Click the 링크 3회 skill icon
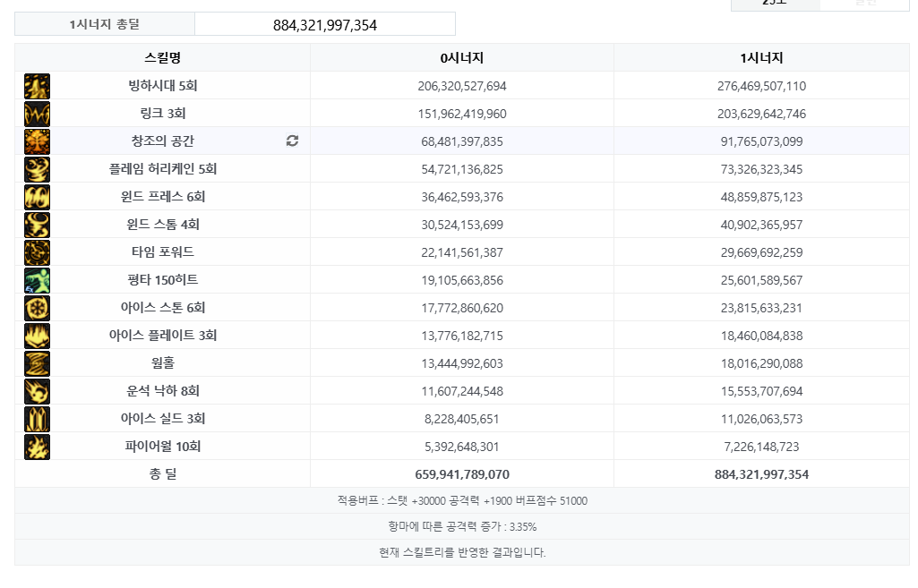This screenshot has height=588, width=918. click(38, 114)
